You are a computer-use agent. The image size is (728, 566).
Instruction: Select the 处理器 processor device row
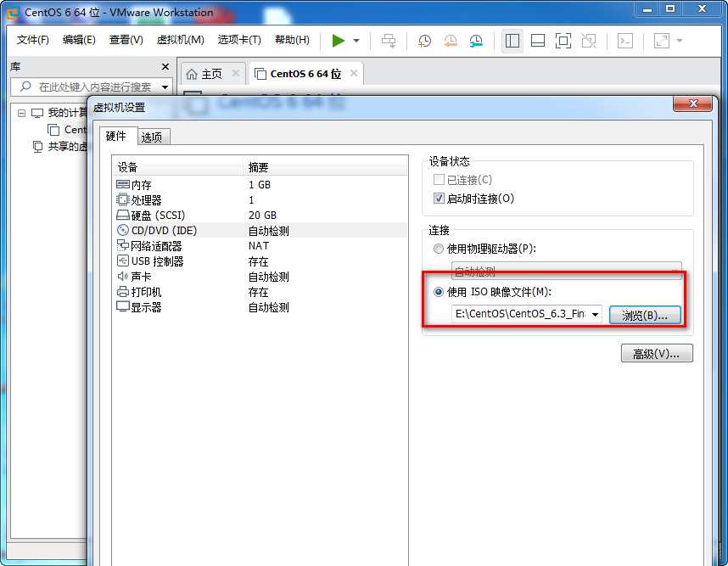click(260, 200)
